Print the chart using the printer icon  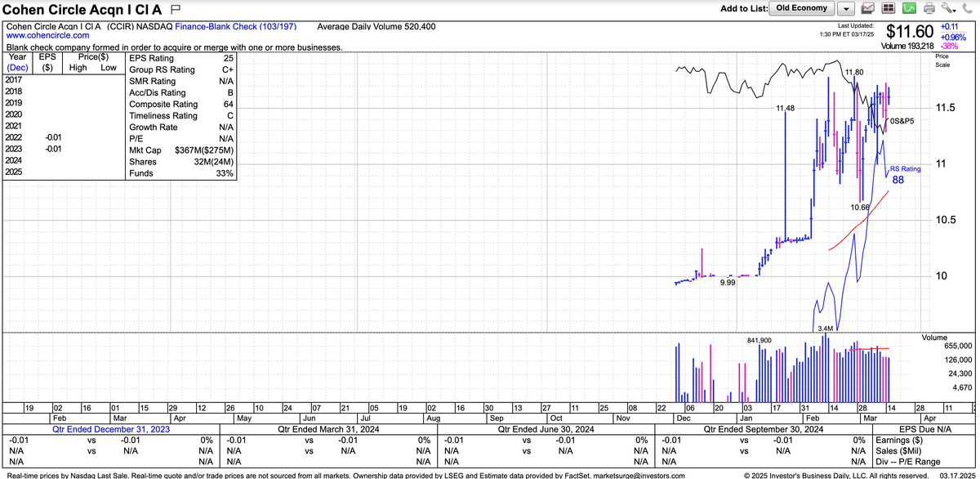[x=929, y=9]
